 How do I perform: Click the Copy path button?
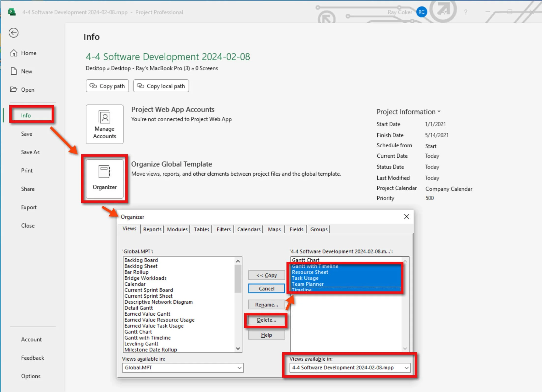point(107,86)
